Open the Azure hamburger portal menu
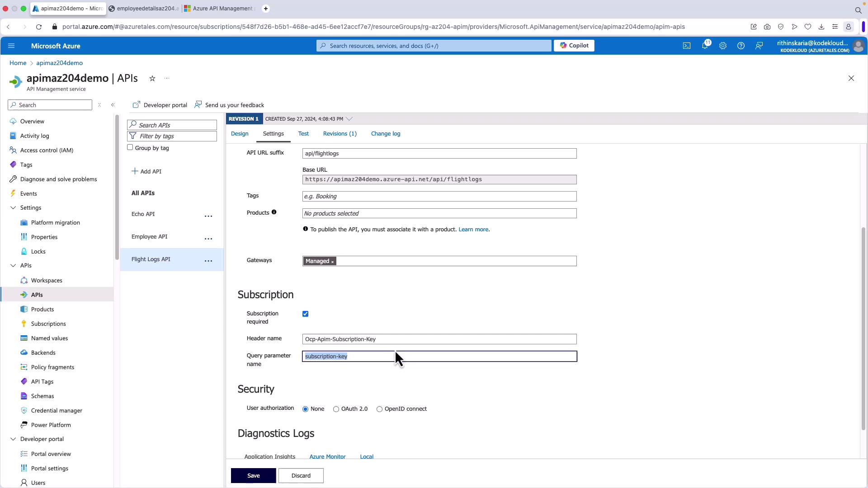Viewport: 868px width, 488px height. click(x=11, y=46)
